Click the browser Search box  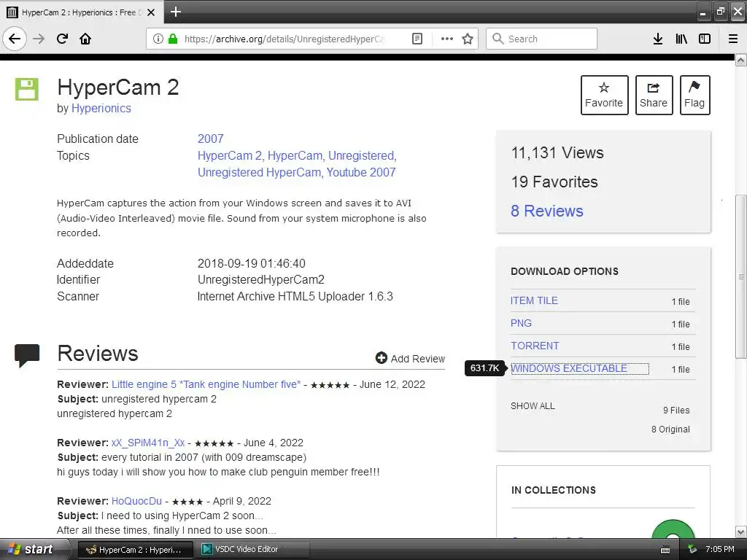[541, 39]
